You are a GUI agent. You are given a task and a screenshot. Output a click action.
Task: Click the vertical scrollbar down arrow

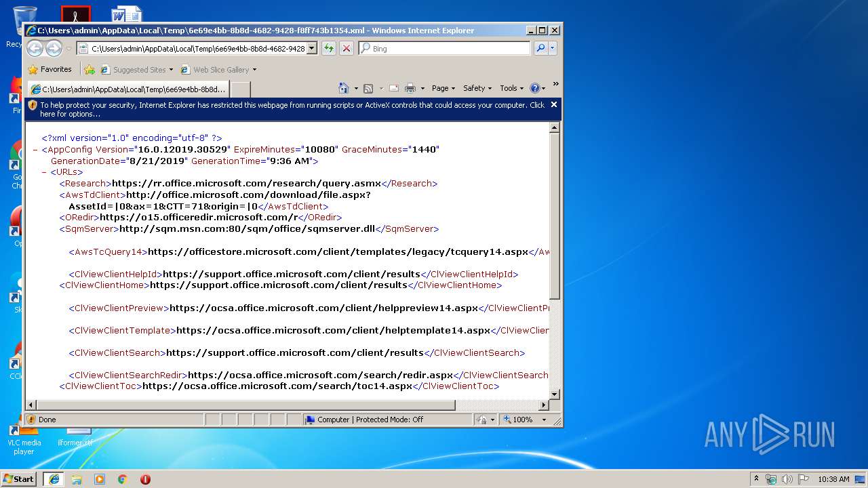click(x=555, y=394)
